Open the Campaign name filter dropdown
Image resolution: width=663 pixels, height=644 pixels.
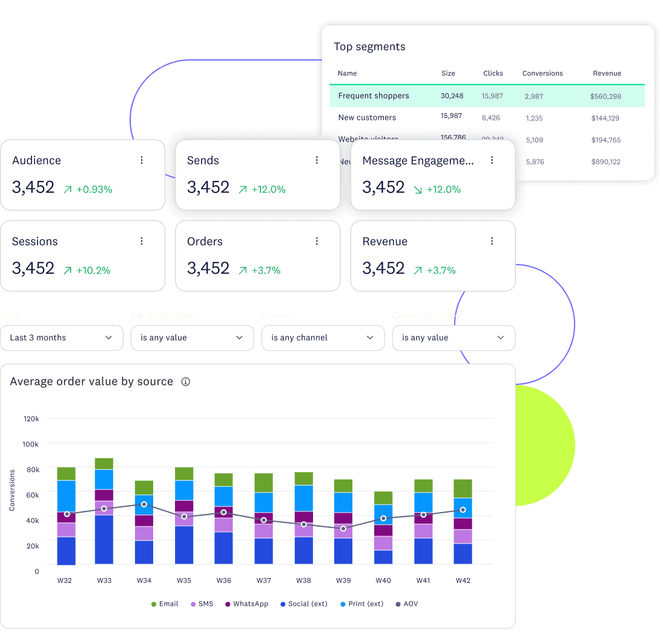point(454,338)
